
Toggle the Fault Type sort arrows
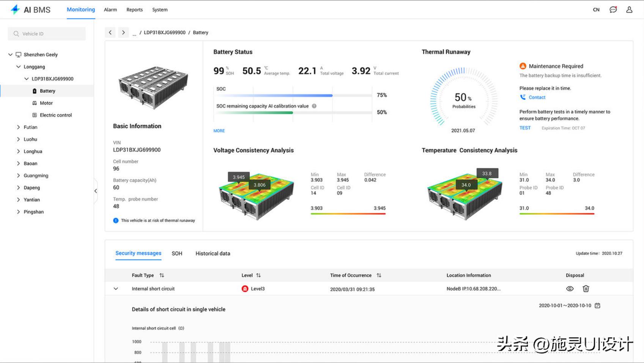(x=162, y=275)
